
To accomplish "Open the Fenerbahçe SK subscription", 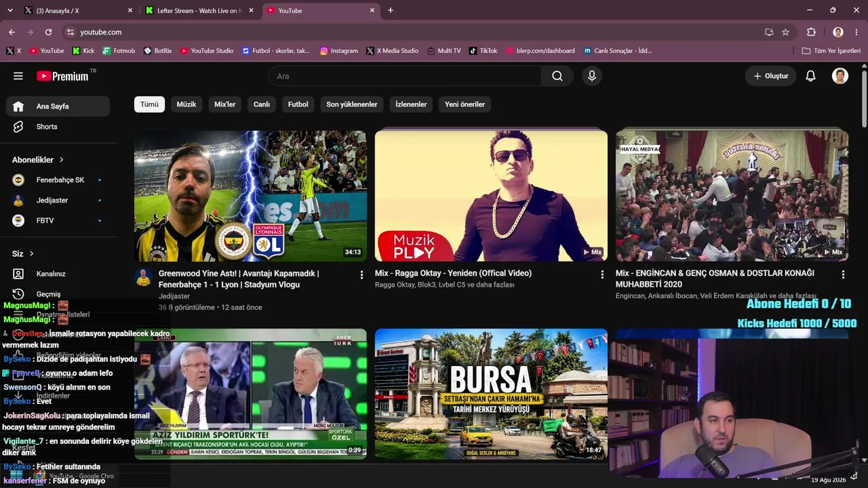I will pyautogui.click(x=58, y=180).
